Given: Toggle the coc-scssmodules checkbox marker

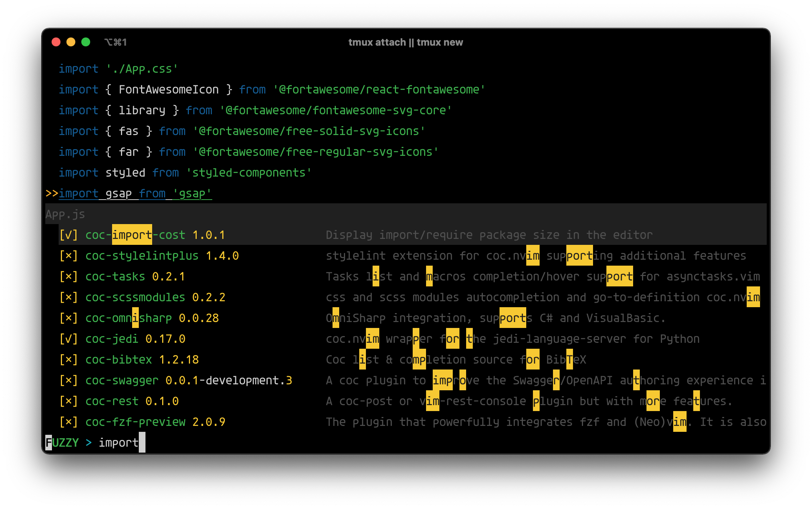Looking at the screenshot, I should (69, 297).
